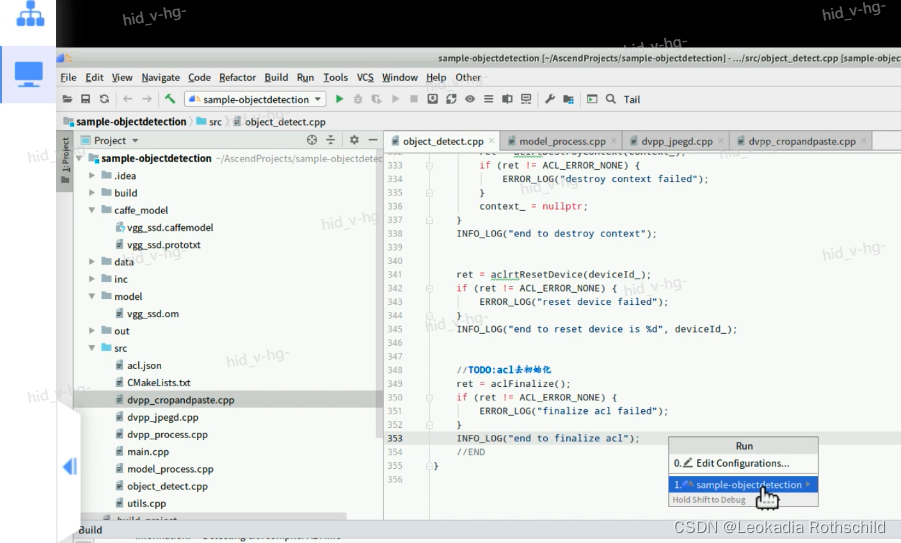Switch to dvpp_jpegd.cpp tab
The height and width of the screenshot is (543, 901).
tap(676, 141)
